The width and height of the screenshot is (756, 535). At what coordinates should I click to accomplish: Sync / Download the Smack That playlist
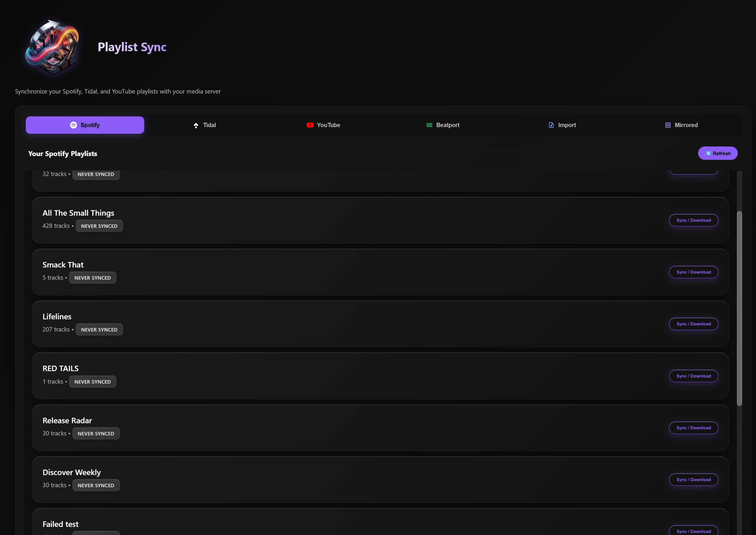click(x=693, y=272)
